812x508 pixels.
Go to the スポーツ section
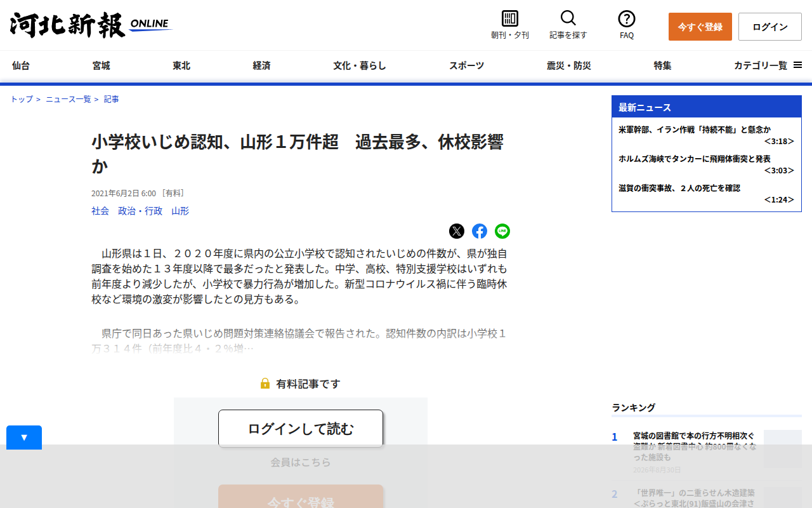pyautogui.click(x=467, y=65)
